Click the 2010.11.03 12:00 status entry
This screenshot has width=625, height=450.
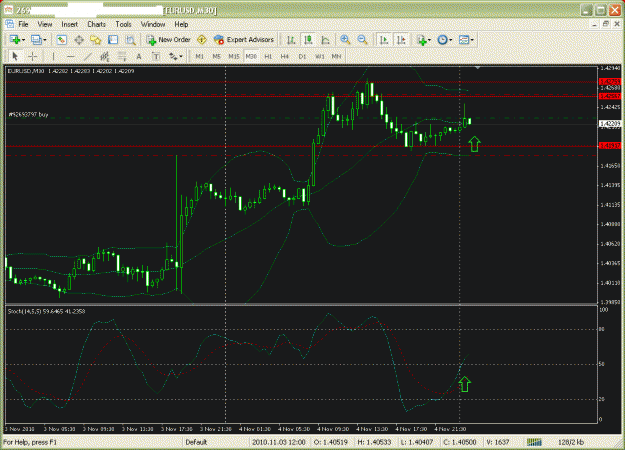click(279, 442)
